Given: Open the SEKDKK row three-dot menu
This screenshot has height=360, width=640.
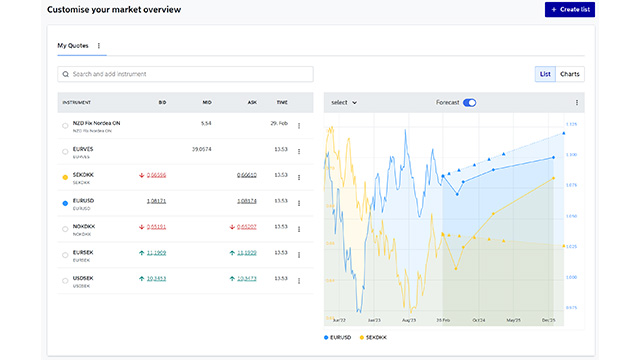Looking at the screenshot, I should click(299, 177).
